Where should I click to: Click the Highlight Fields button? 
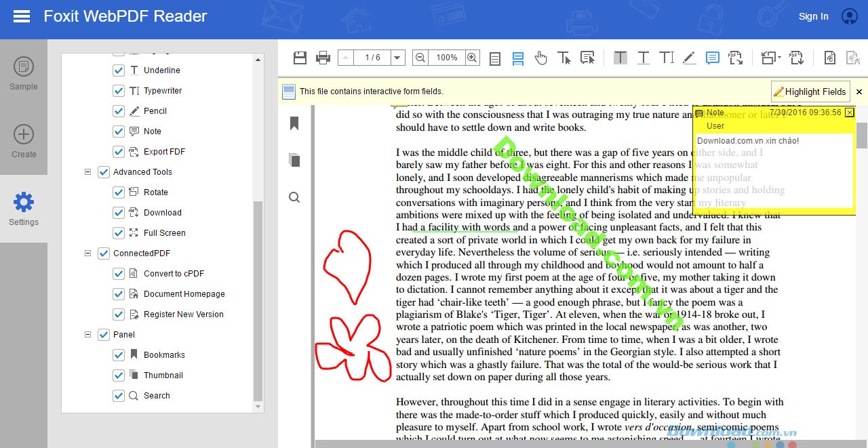coord(810,91)
